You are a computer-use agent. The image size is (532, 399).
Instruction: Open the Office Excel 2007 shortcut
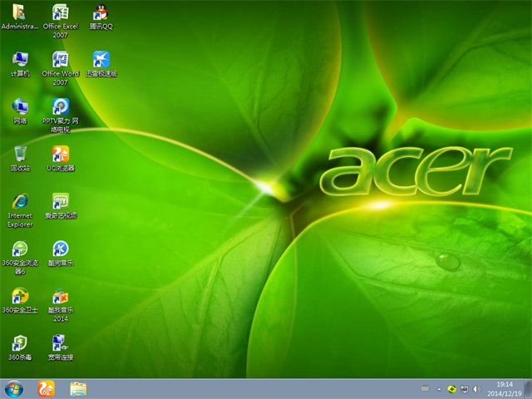[x=60, y=12]
